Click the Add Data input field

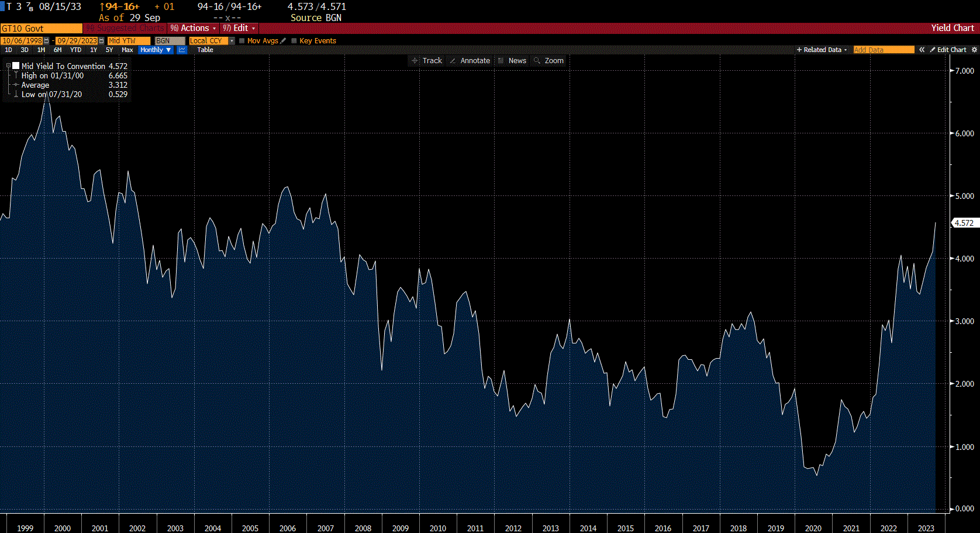tap(883, 50)
